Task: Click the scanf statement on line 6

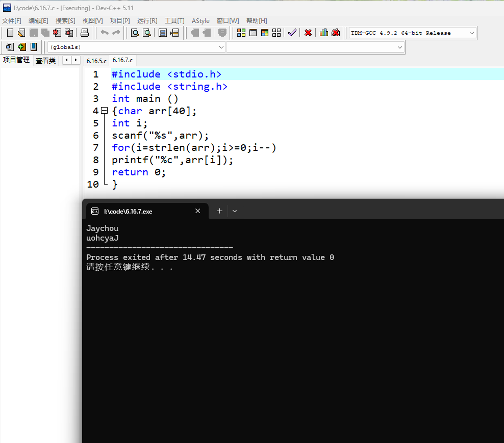Action: pyautogui.click(x=160, y=136)
